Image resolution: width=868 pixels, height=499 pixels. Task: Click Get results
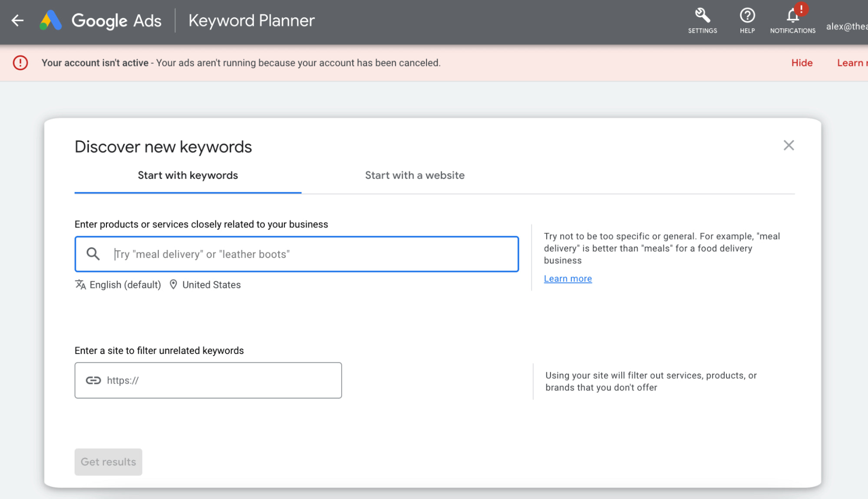click(108, 462)
